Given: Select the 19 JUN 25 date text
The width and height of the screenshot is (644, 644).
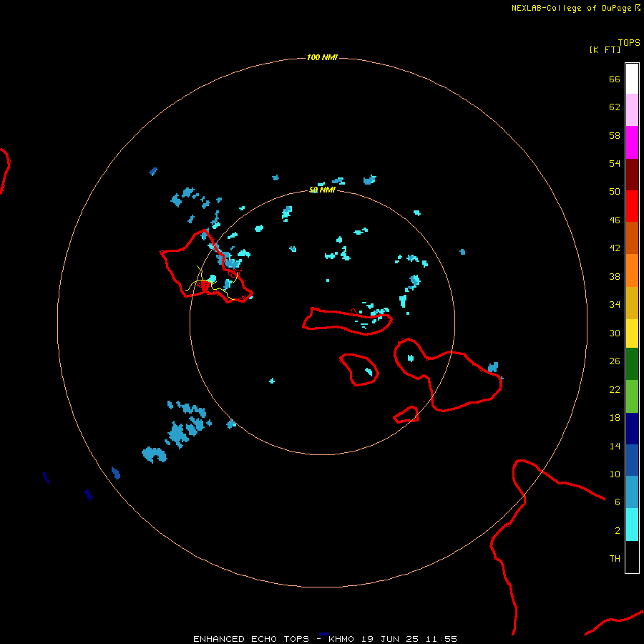Looking at the screenshot, I should tap(390, 639).
